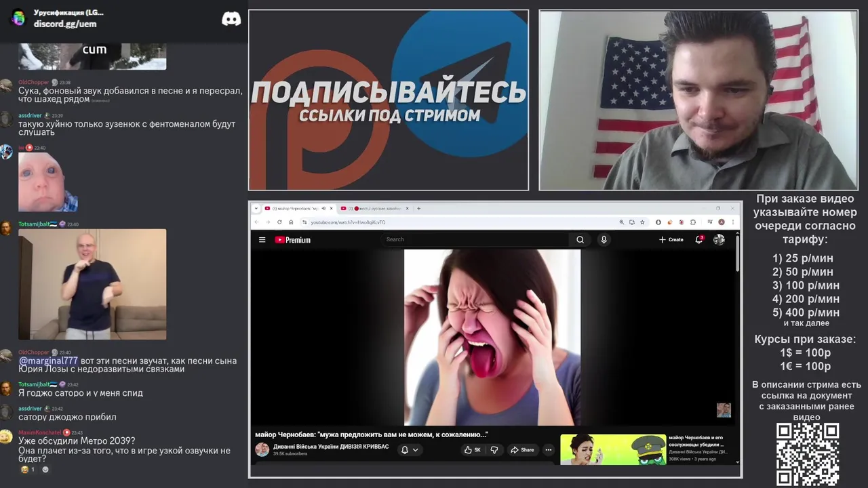Click the @marginal777 mention in chat

tap(48, 361)
